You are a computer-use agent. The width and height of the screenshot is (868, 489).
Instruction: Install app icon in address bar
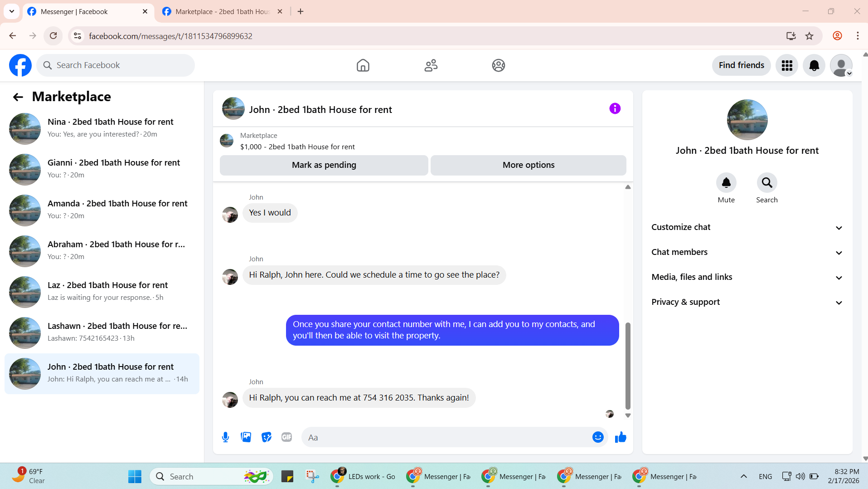(x=791, y=36)
